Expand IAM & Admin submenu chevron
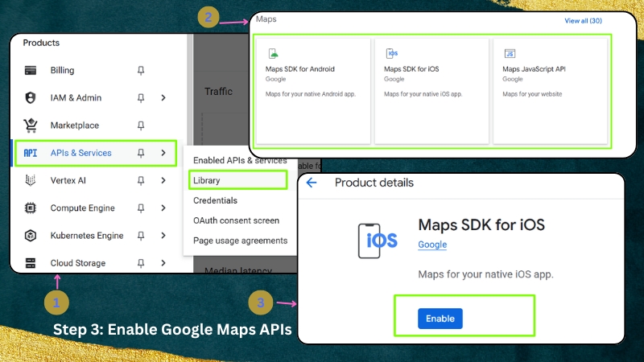This screenshot has height=362, width=644. point(163,97)
